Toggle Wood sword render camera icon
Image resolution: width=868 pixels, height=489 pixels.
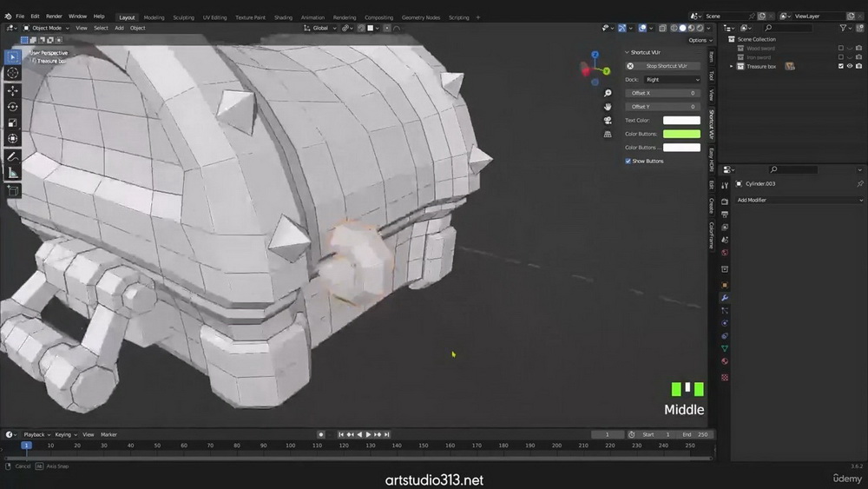pos(859,48)
